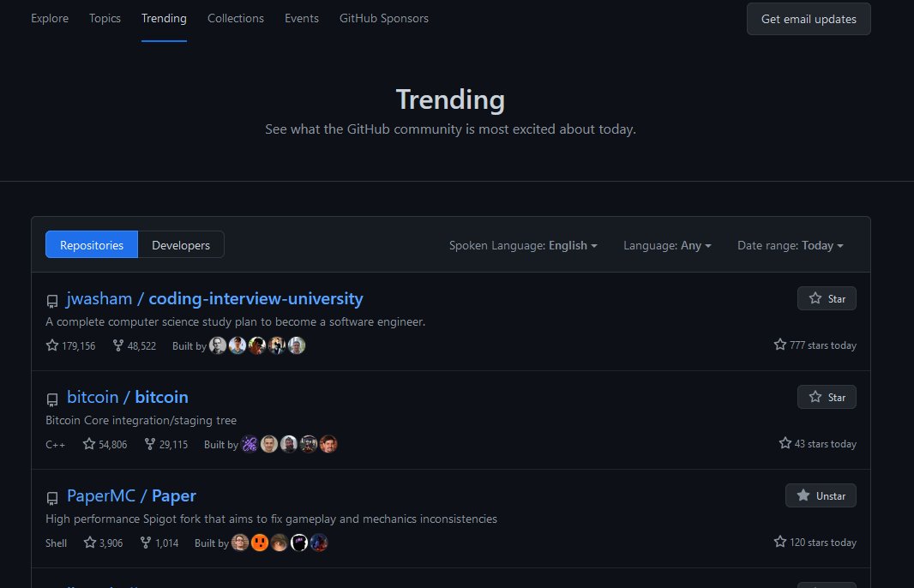
Task: Click fifth contributor avatar for coding-interview-university
Action: coord(297,345)
